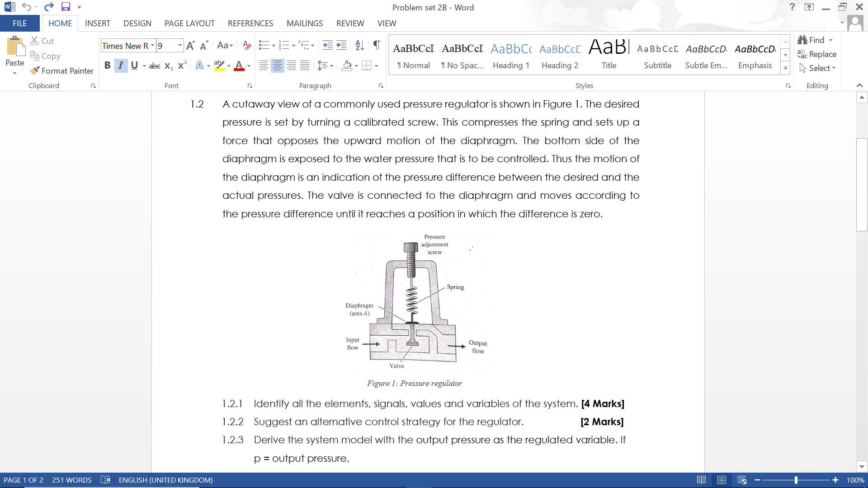This screenshot has width=868, height=488.
Task: Apply subscript to selected text
Action: coord(168,66)
